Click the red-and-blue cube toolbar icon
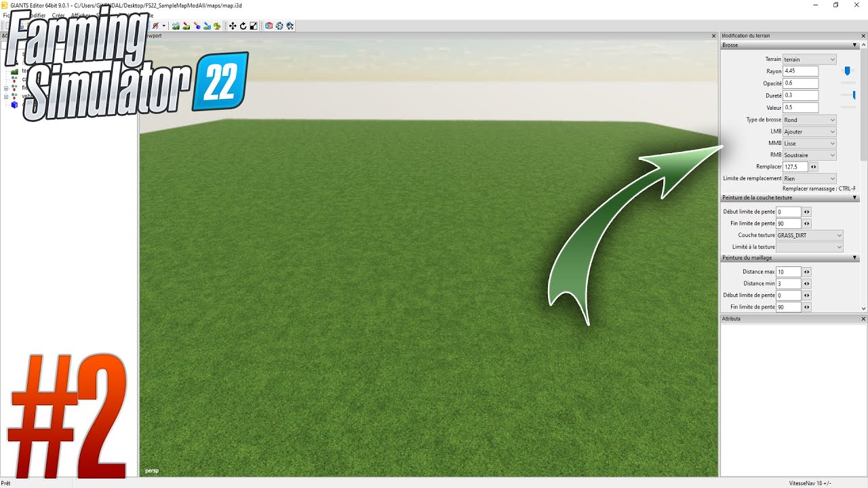The image size is (868, 488). coord(269,26)
